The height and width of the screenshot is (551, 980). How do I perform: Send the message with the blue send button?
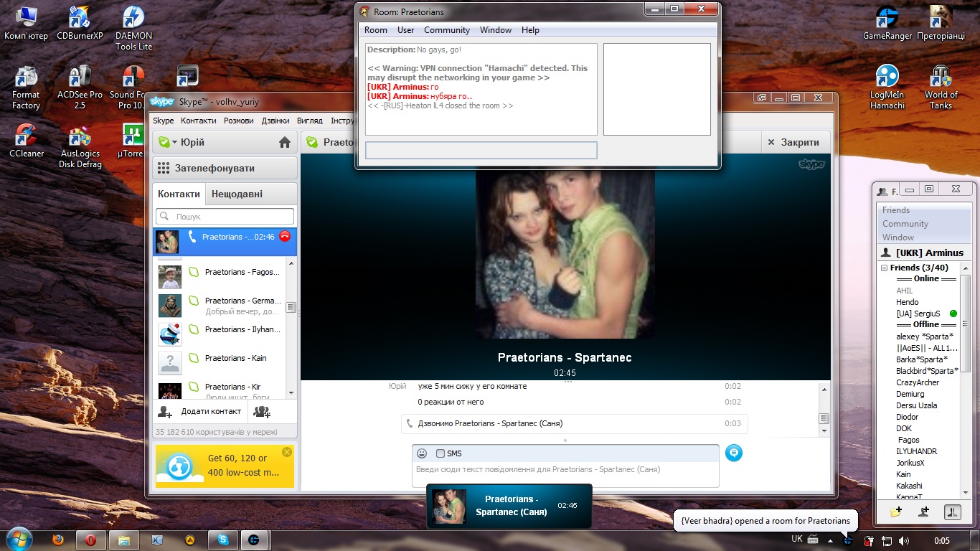pyautogui.click(x=733, y=453)
